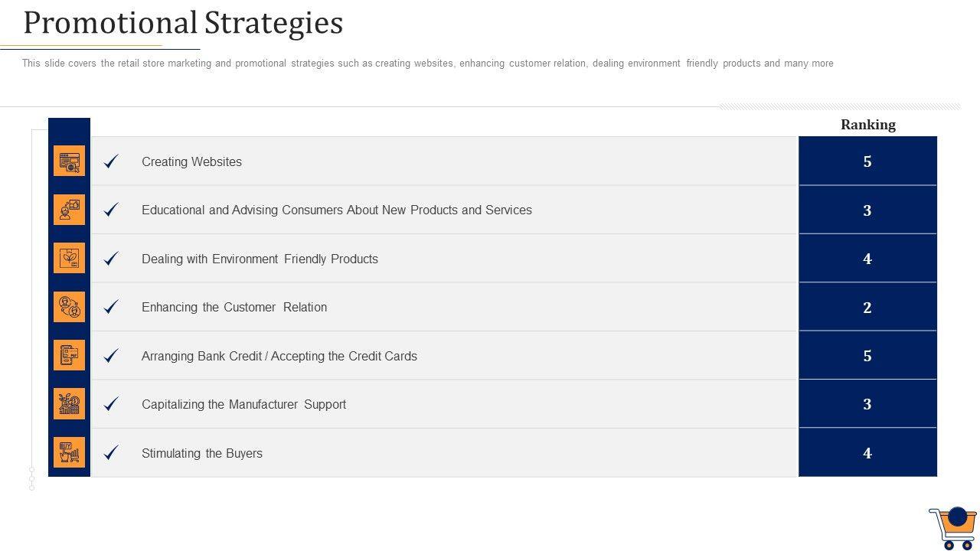Click the Ranking column header
Viewport: 980px width, 551px height.
click(867, 125)
